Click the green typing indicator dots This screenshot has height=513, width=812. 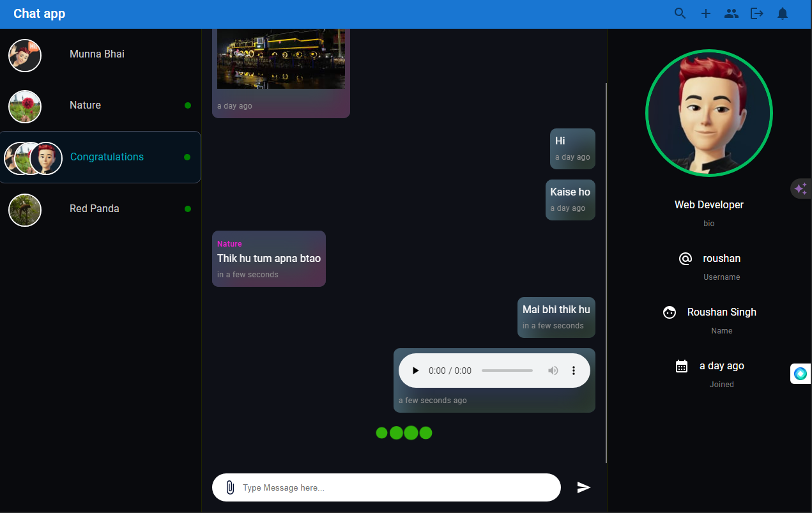(404, 433)
